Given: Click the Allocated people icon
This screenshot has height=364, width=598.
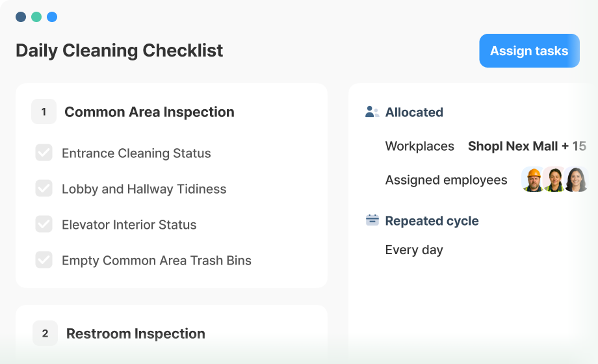Looking at the screenshot, I should coord(372,112).
